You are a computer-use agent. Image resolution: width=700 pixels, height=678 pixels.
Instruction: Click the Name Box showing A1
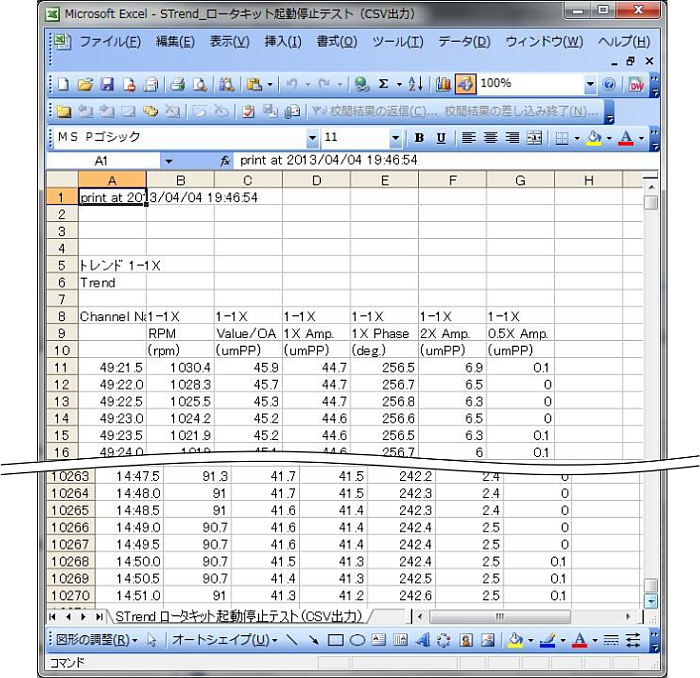(x=103, y=161)
